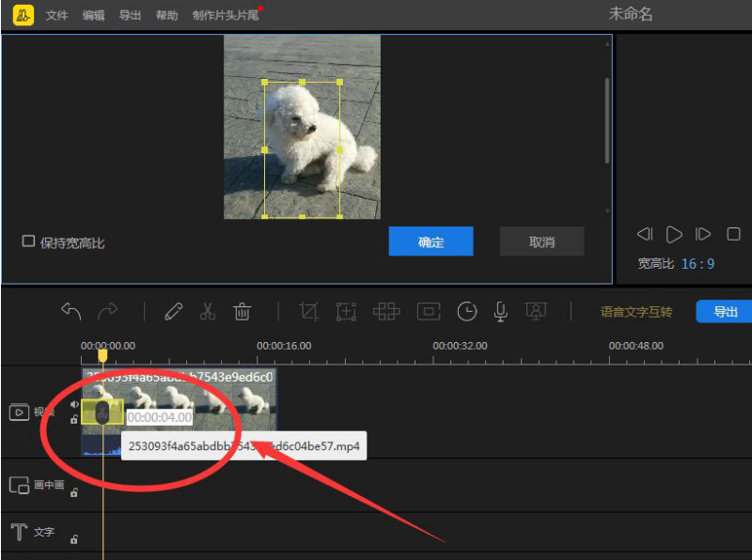Mute the video track speaker icon
This screenshot has width=752, height=560.
[x=74, y=405]
